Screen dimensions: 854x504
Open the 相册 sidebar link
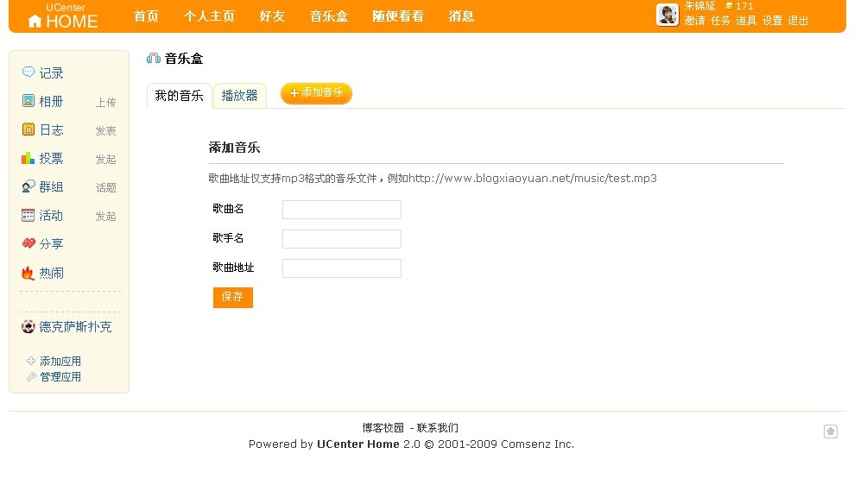pos(51,101)
